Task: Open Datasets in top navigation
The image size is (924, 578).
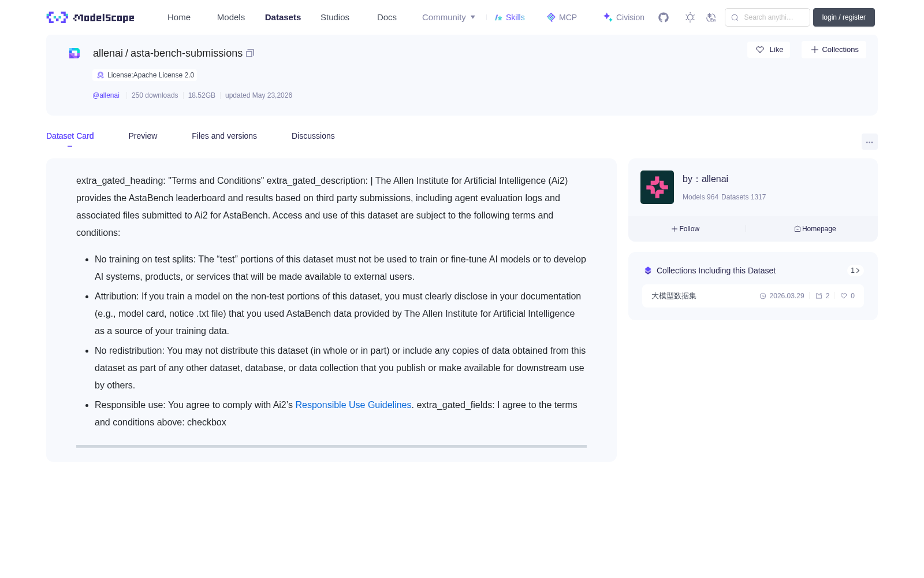Action: point(283,17)
